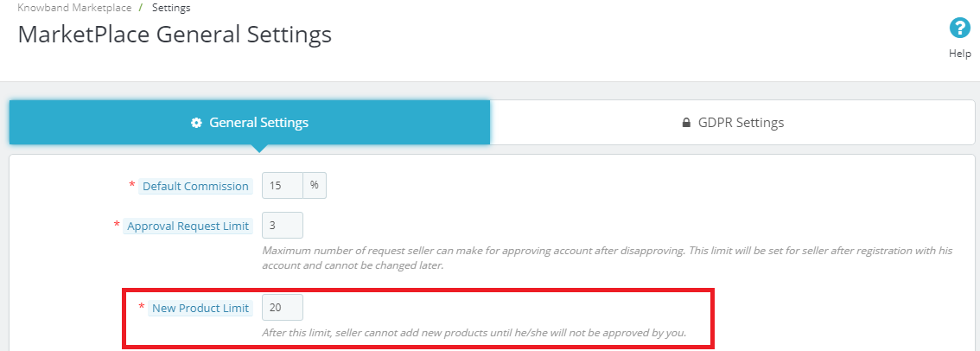Click the percent sign addon box

pyautogui.click(x=315, y=186)
